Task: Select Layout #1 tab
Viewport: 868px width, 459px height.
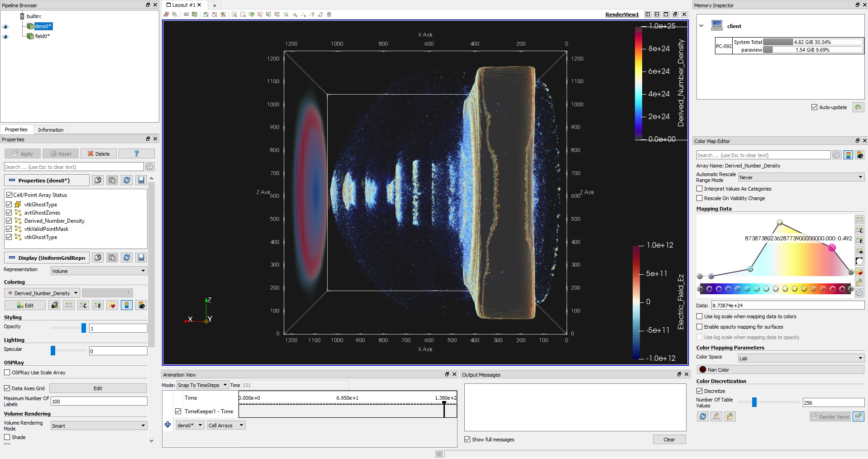Action: tap(184, 5)
